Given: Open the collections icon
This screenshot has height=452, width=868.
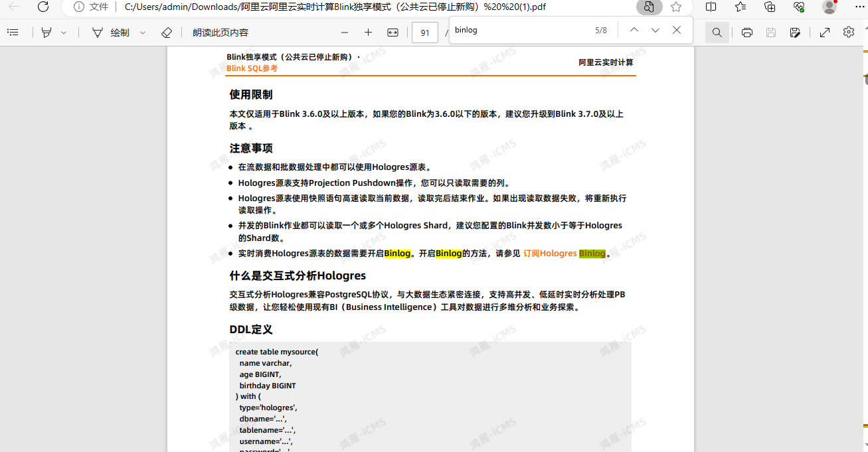Looking at the screenshot, I should click(770, 7).
